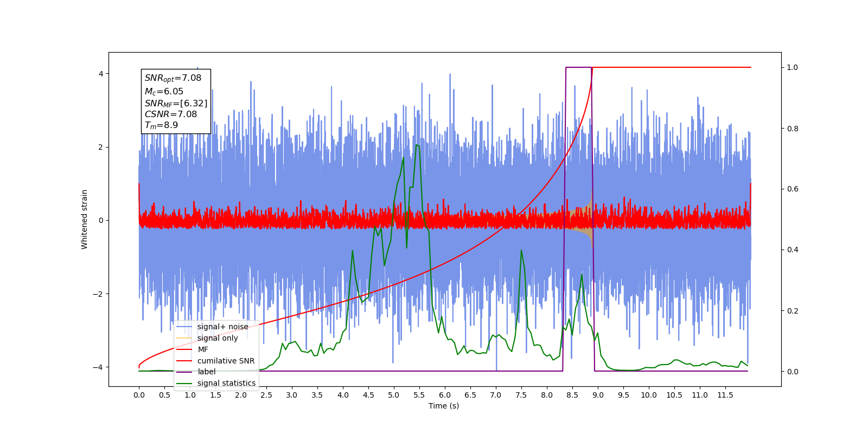
Task: Click the x-axis tick label 8.0
Action: (547, 395)
